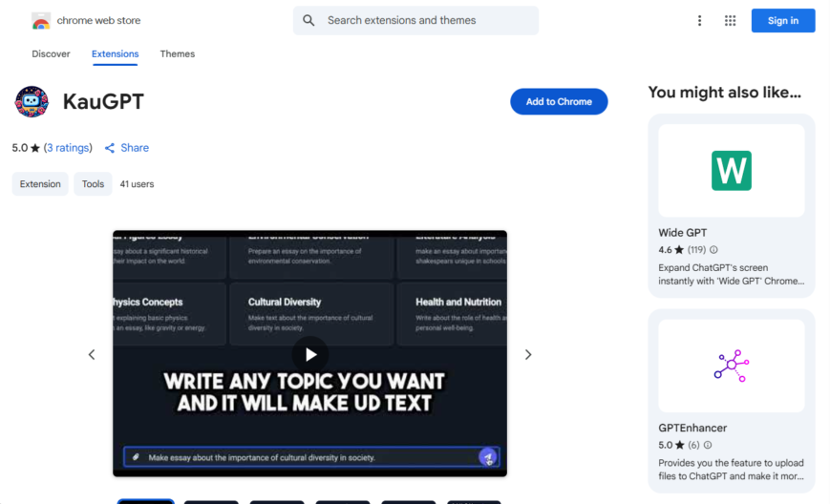830x504 pixels.
Task: Focus the Search extensions and themes field
Action: (x=415, y=21)
